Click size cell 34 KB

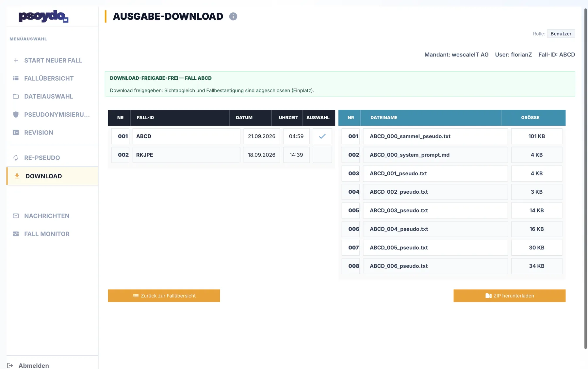(x=537, y=266)
